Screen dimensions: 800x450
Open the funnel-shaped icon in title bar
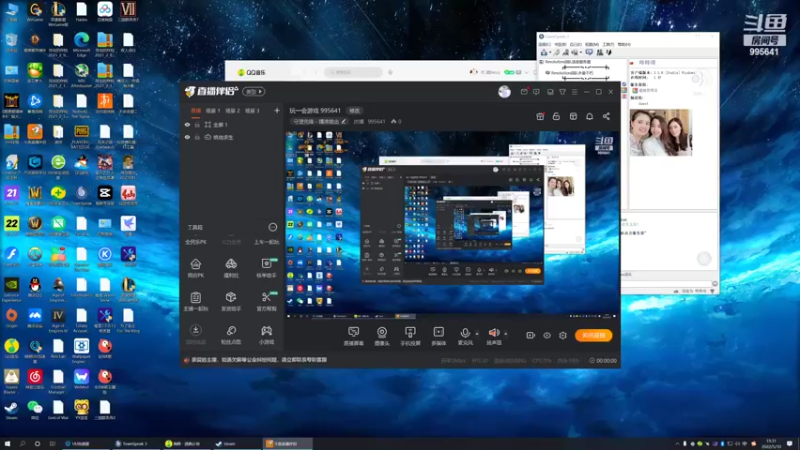tap(562, 92)
